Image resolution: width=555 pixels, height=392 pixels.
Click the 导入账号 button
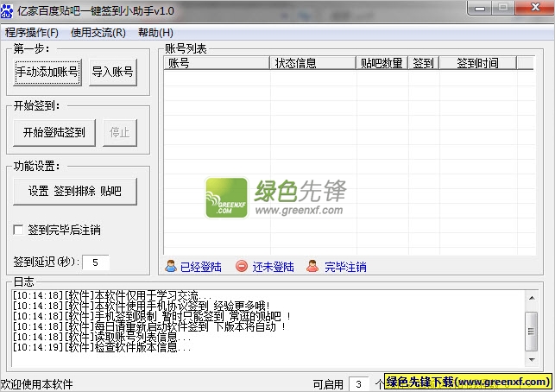[x=112, y=73]
